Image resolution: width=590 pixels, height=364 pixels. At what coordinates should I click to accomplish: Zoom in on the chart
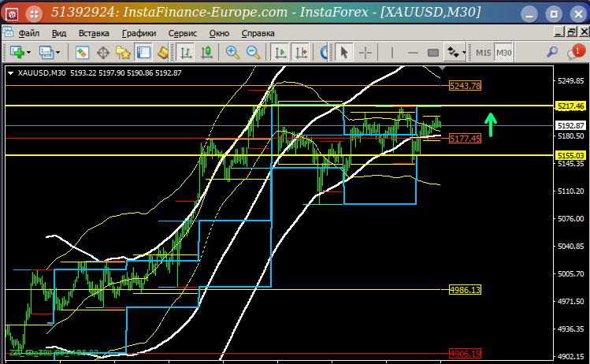232,52
